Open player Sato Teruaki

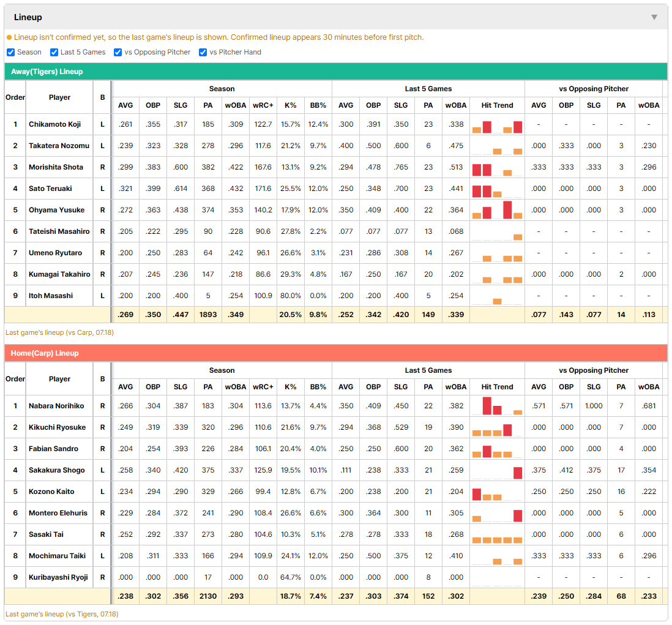pyautogui.click(x=50, y=189)
